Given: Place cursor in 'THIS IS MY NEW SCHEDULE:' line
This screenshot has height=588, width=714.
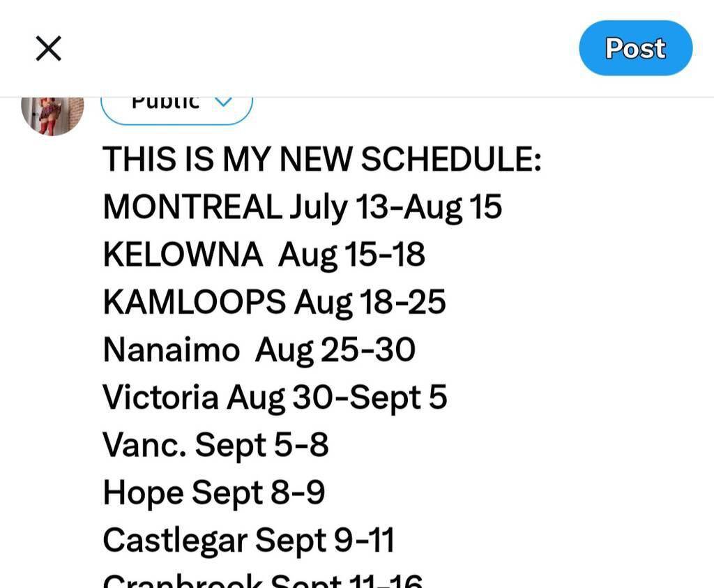Looking at the screenshot, I should pos(321,160).
